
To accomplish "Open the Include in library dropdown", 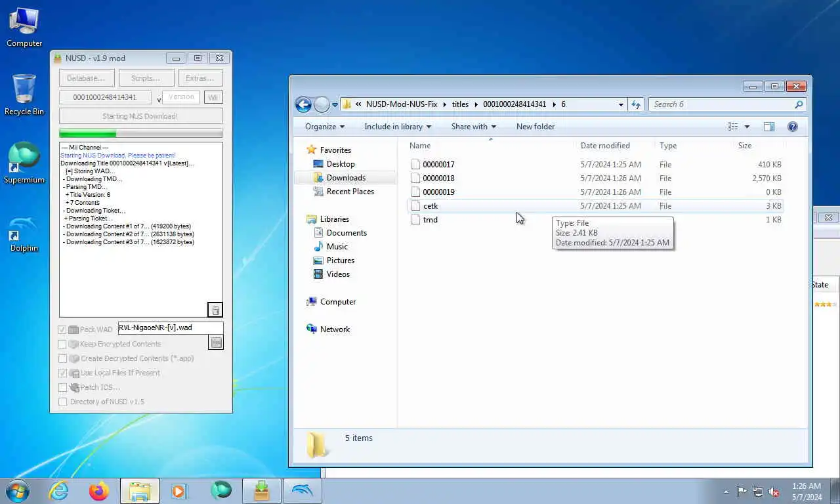I will pos(398,127).
